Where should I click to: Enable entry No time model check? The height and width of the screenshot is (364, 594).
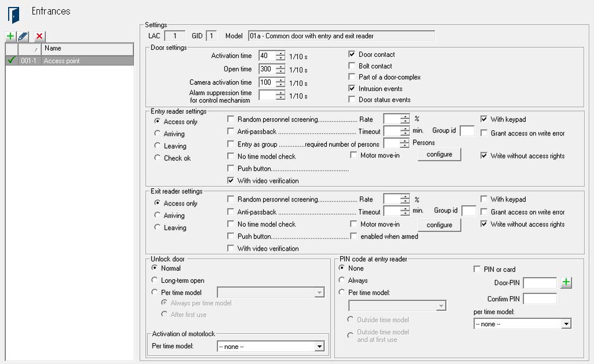[x=231, y=156]
